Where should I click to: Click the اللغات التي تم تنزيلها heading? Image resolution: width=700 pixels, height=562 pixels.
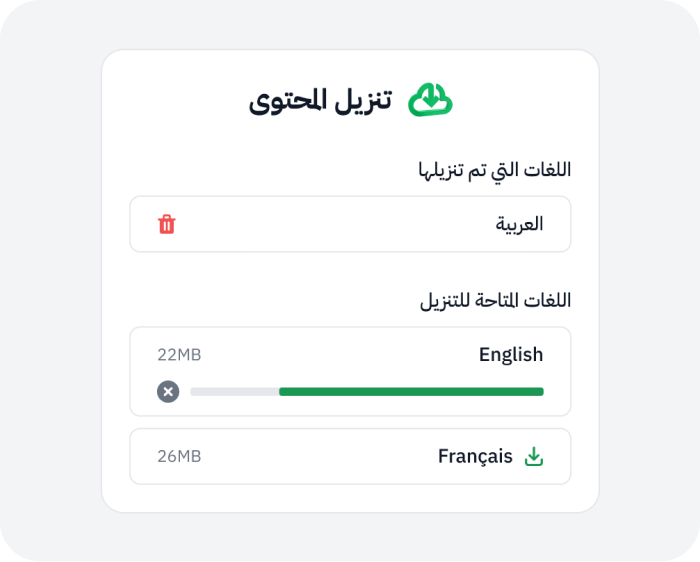coord(494,170)
